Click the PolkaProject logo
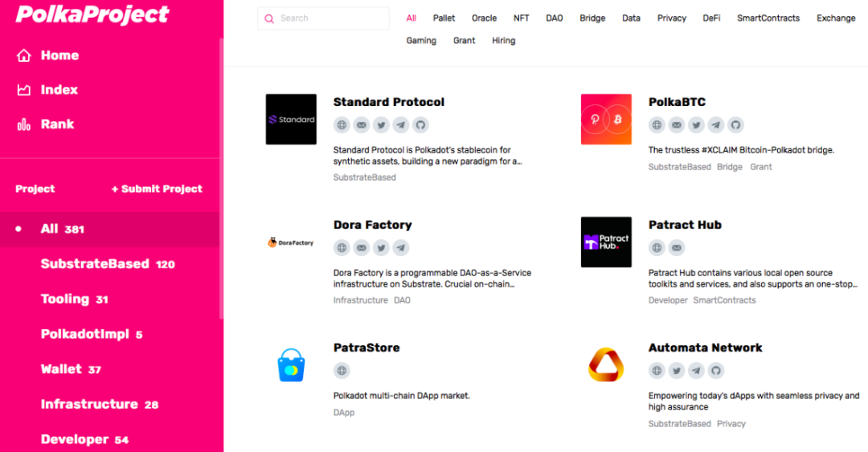 point(92,14)
